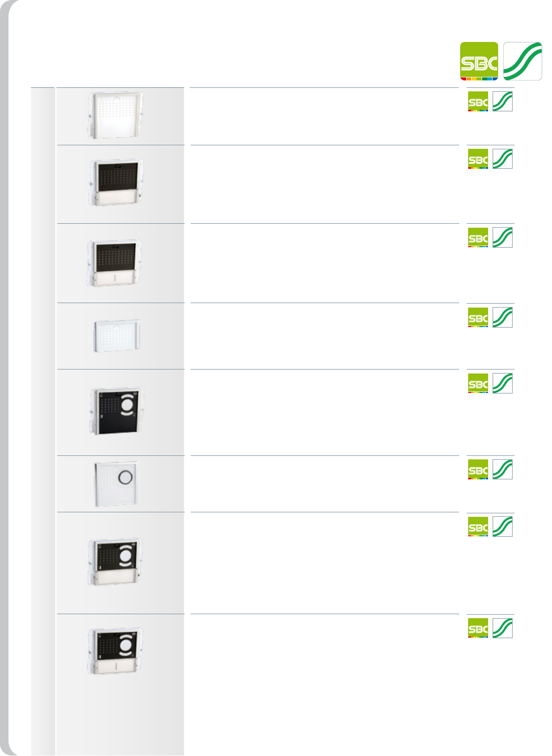
Task: Click the SBC icon for the one-button black speaker module
Action: [478, 159]
